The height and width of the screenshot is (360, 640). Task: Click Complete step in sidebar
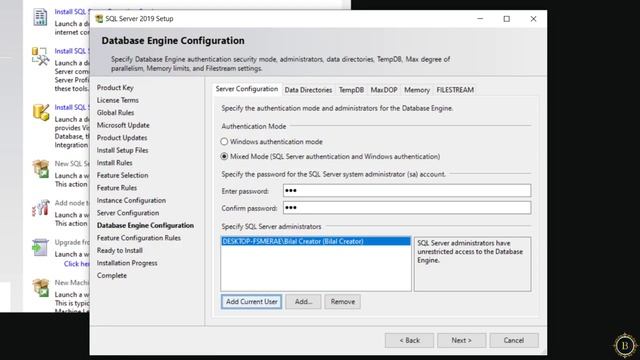(x=112, y=276)
